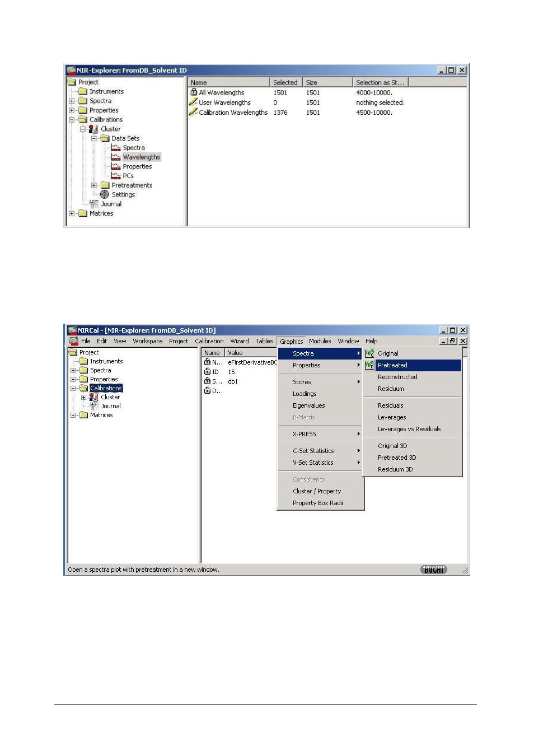Select Instruments in the NIRCal window tree

(106, 361)
